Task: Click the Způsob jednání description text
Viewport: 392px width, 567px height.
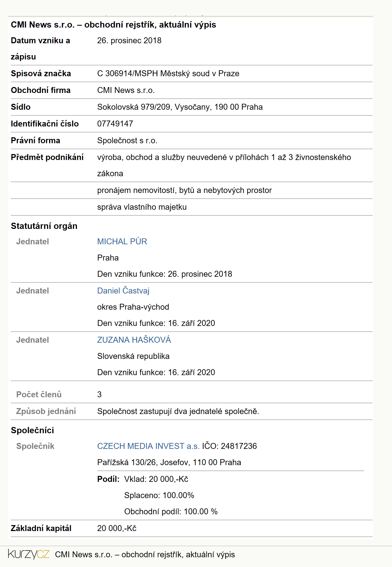Action: (x=178, y=411)
